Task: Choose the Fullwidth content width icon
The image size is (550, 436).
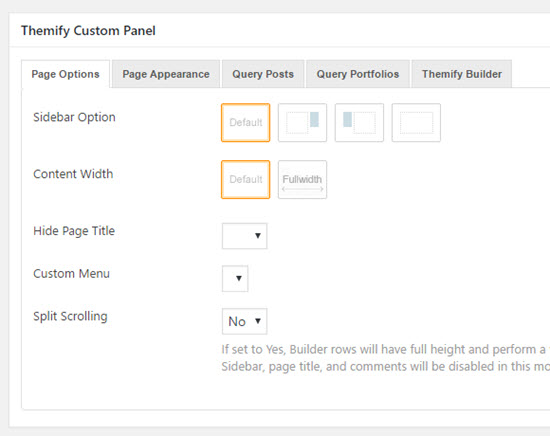Action: [302, 180]
